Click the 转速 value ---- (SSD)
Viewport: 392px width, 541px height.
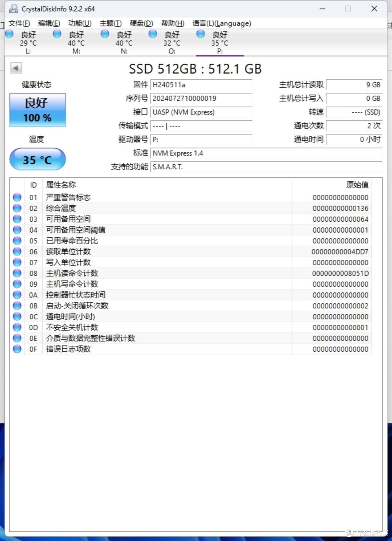coord(354,112)
